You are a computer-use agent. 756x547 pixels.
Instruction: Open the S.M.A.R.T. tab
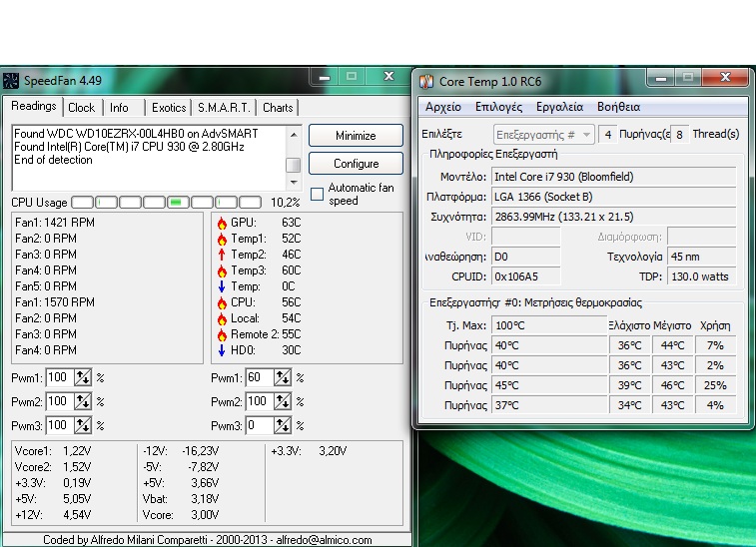point(224,108)
